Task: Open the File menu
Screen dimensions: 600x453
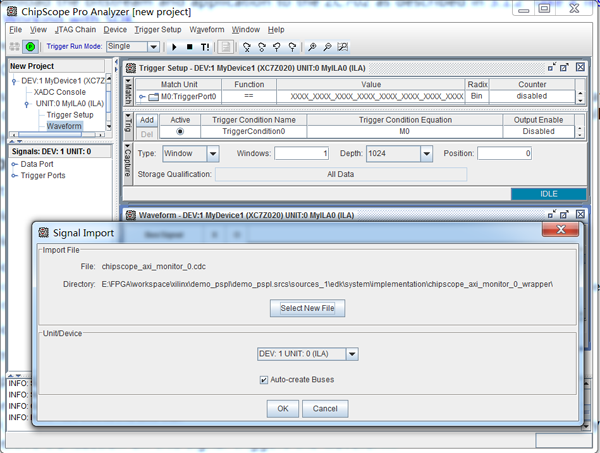Action: (16, 30)
